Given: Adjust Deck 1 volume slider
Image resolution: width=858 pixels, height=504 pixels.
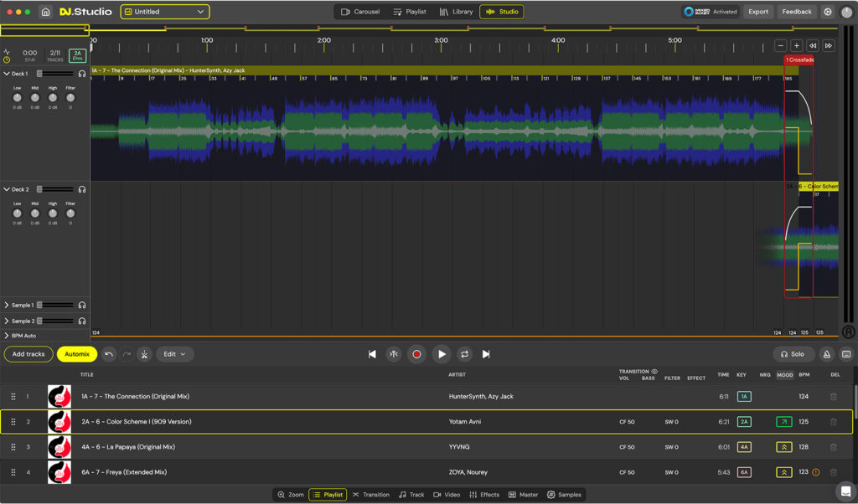Looking at the screenshot, I should coord(54,74).
